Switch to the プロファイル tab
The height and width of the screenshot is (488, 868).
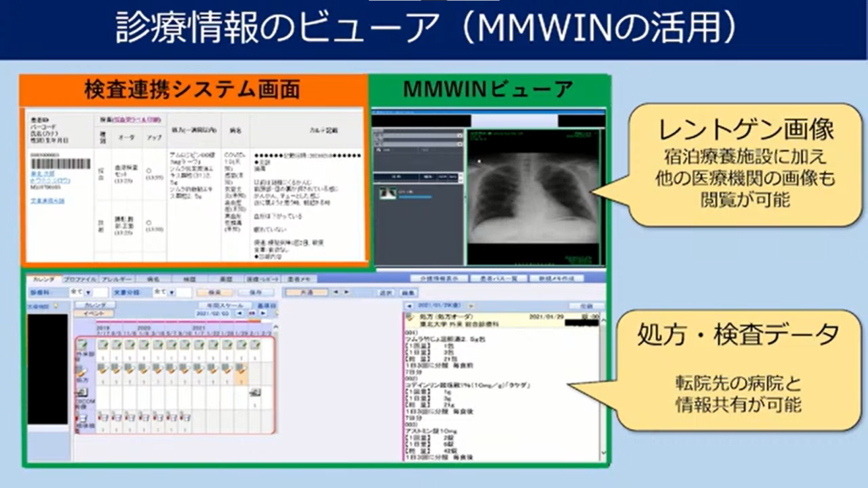pos(81,278)
